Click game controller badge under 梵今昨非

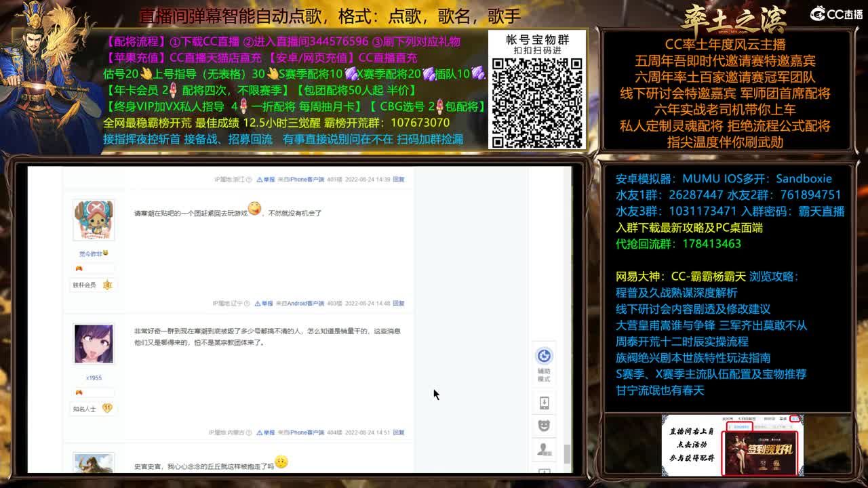79,268
